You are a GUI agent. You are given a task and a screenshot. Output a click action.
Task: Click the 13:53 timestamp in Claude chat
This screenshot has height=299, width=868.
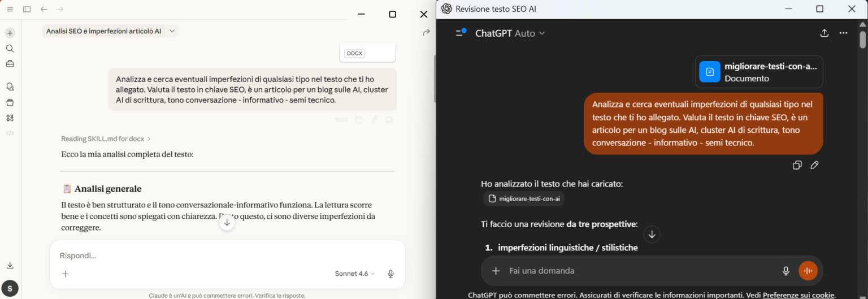341,120
